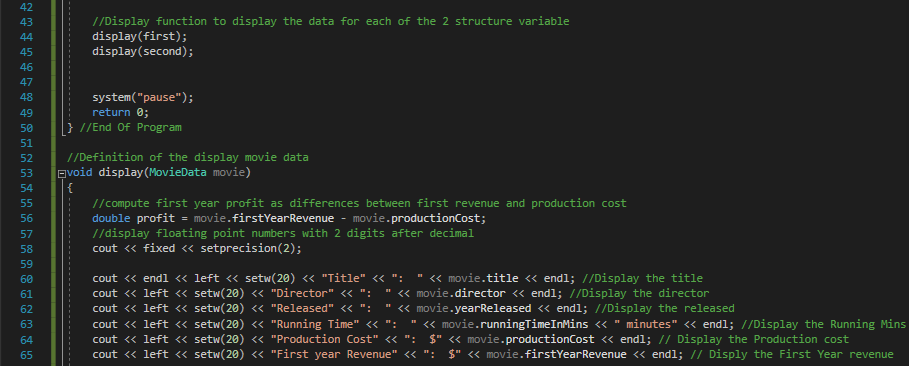
Task: Click line number 63
Action: pyautogui.click(x=27, y=324)
